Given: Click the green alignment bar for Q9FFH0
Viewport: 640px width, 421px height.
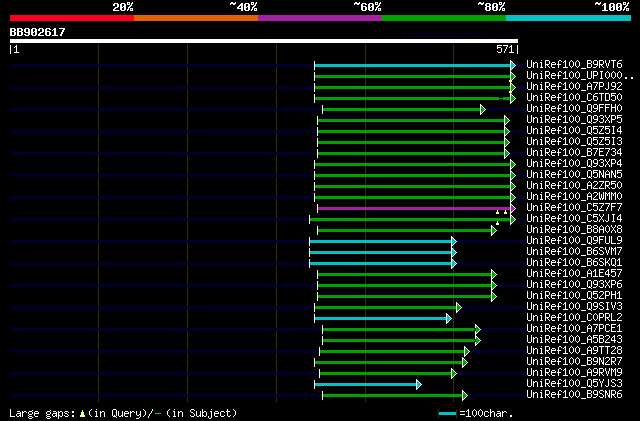Looking at the screenshot, I should tap(404, 109).
